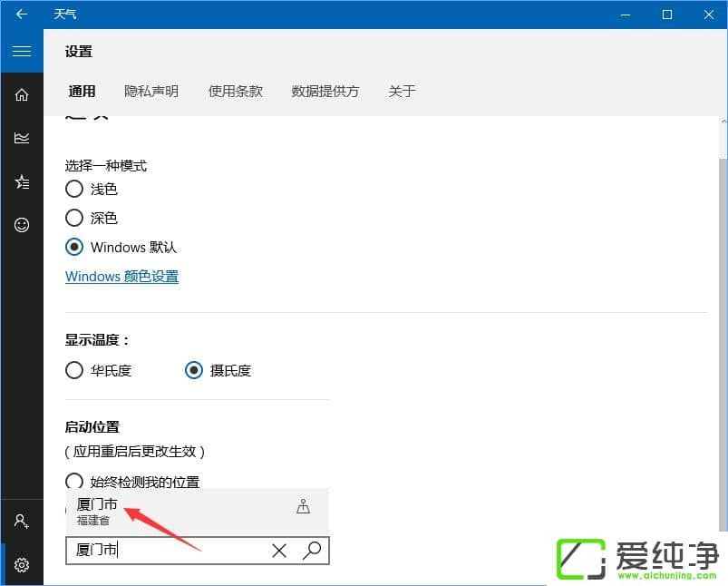Click the location pin icon beside 厦门市

pos(304,508)
